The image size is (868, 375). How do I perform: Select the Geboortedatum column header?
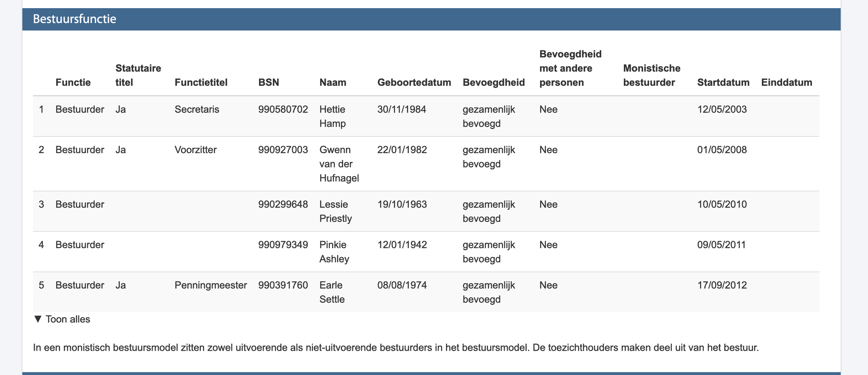tap(414, 82)
